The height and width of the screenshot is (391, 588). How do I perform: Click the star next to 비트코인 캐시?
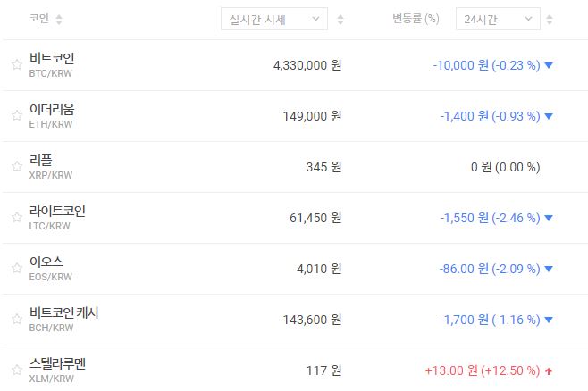pyautogui.click(x=16, y=320)
